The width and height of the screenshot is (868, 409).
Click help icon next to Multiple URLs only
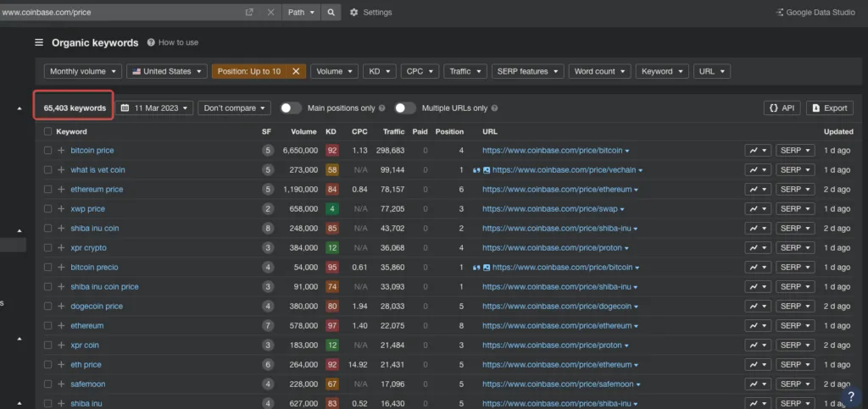tap(494, 108)
